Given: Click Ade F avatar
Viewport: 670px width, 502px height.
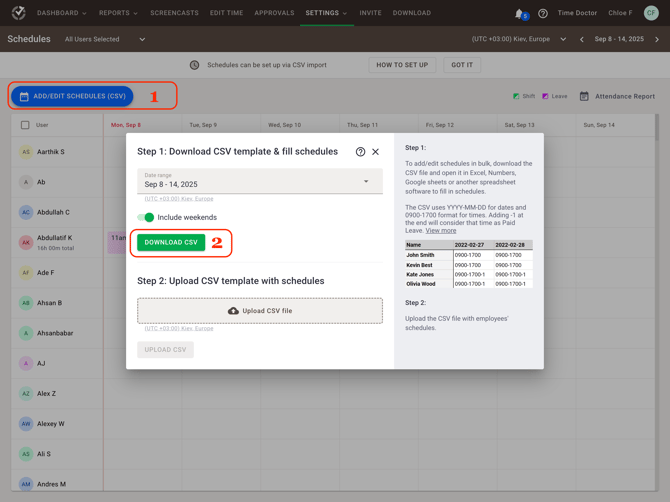Looking at the screenshot, I should tap(26, 273).
